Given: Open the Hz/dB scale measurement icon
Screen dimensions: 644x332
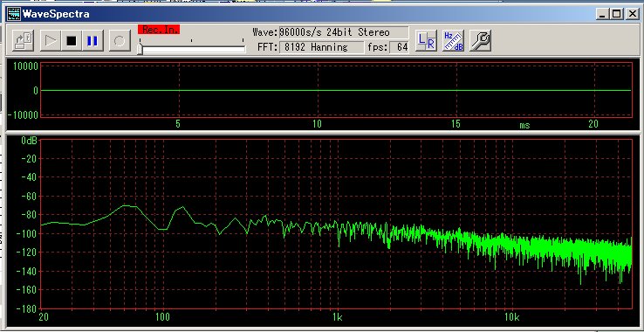Looking at the screenshot, I should 453,41.
